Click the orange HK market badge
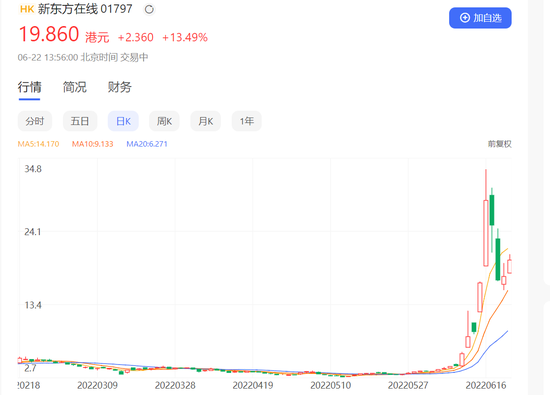The image size is (550, 395). [x=27, y=9]
